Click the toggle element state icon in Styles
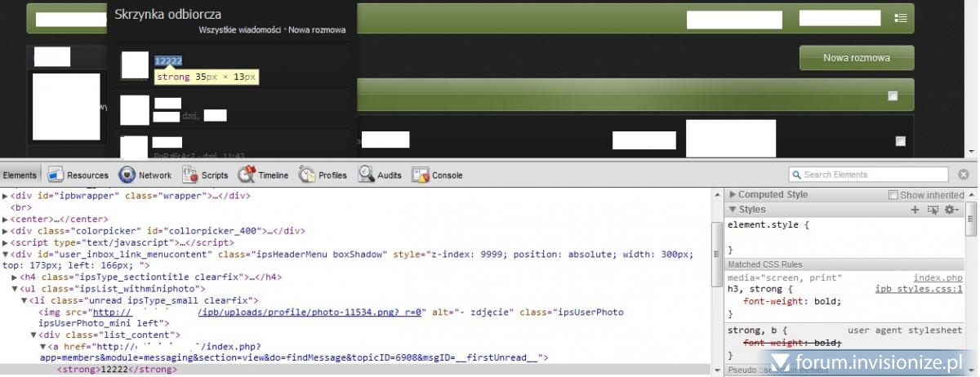980x377 pixels. (933, 210)
